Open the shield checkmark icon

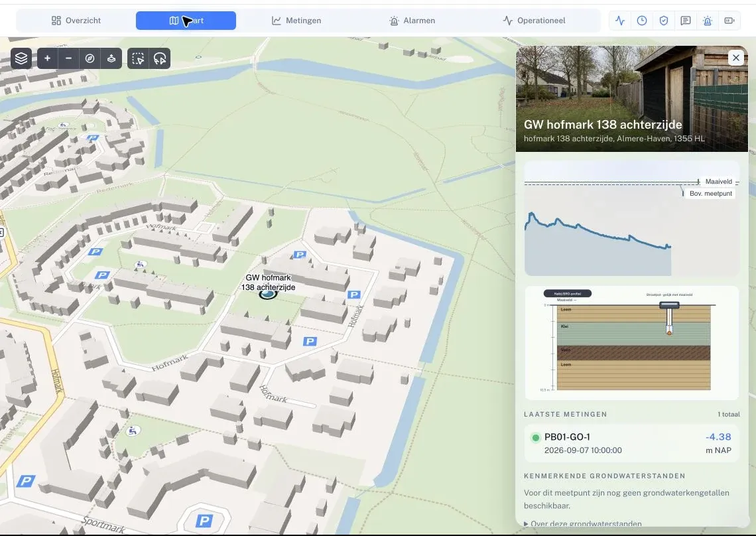click(663, 21)
